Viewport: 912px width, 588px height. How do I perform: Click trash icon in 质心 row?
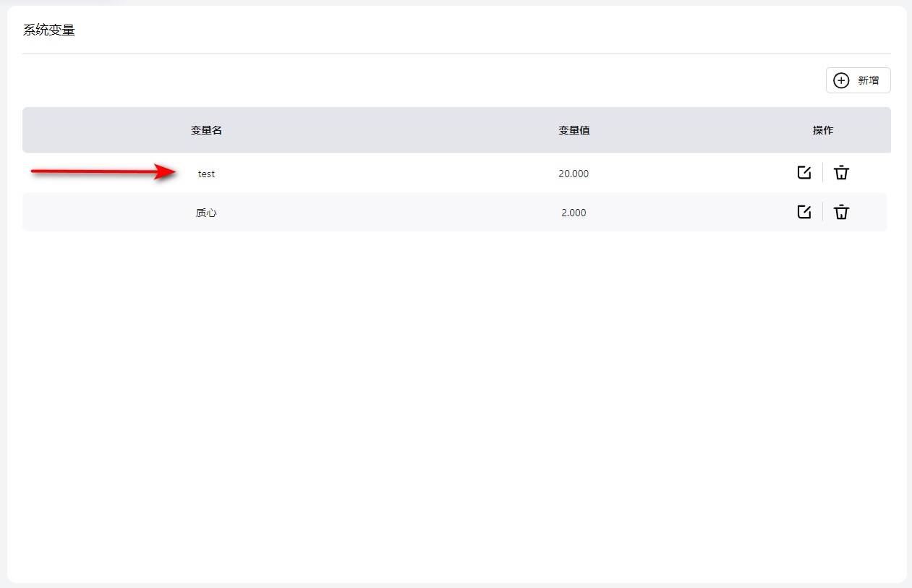coord(841,212)
